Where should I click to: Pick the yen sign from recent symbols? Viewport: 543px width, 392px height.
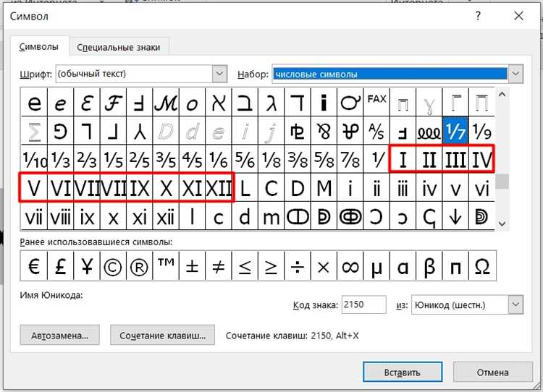pyautogui.click(x=87, y=266)
